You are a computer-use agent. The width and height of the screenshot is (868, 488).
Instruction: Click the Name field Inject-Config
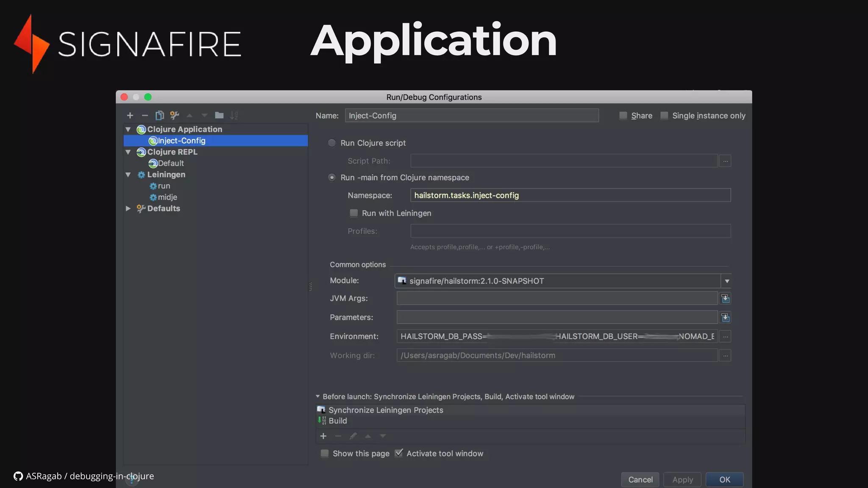(472, 116)
